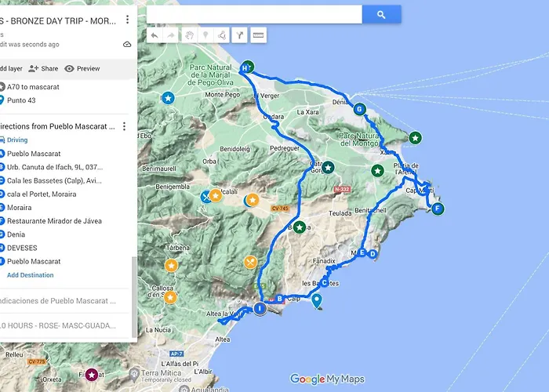Click the blue search button
549x392 pixels.
(x=381, y=14)
